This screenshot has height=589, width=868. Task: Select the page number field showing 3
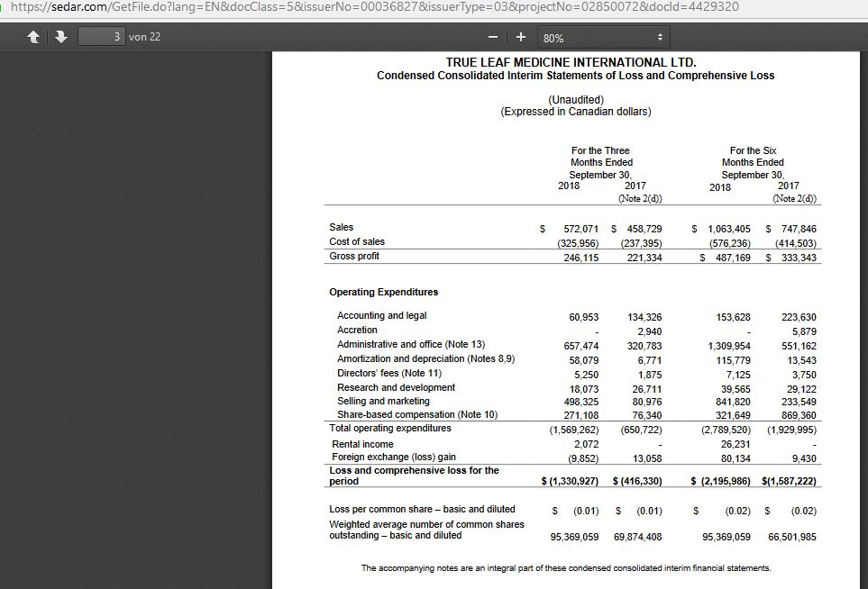(100, 37)
